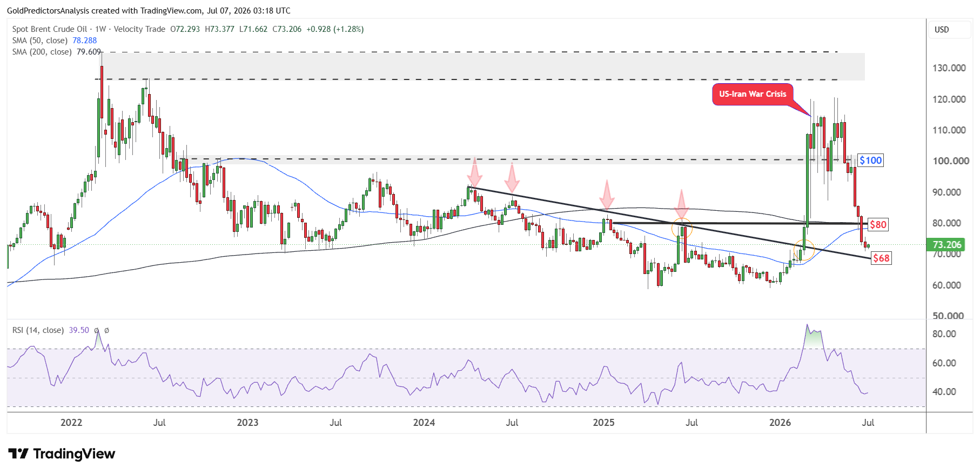Click 100.000 on the price axis
Image resolution: width=980 pixels, height=474 pixels.
coord(950,161)
